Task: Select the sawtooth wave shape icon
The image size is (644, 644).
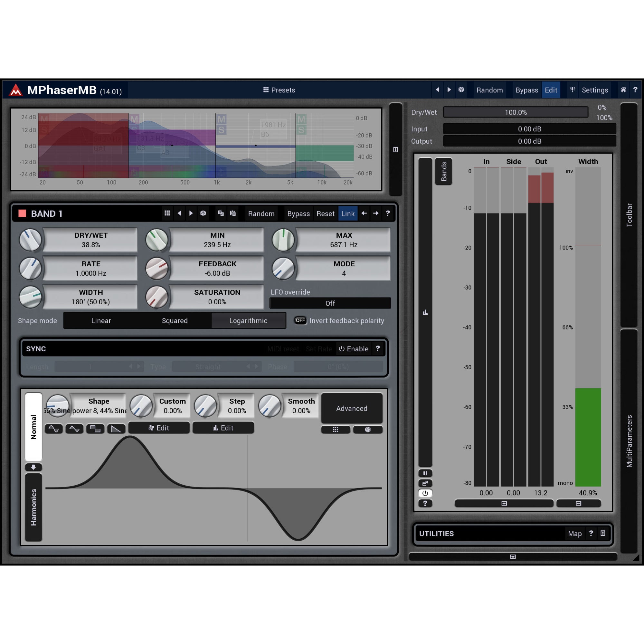Action: [x=116, y=429]
